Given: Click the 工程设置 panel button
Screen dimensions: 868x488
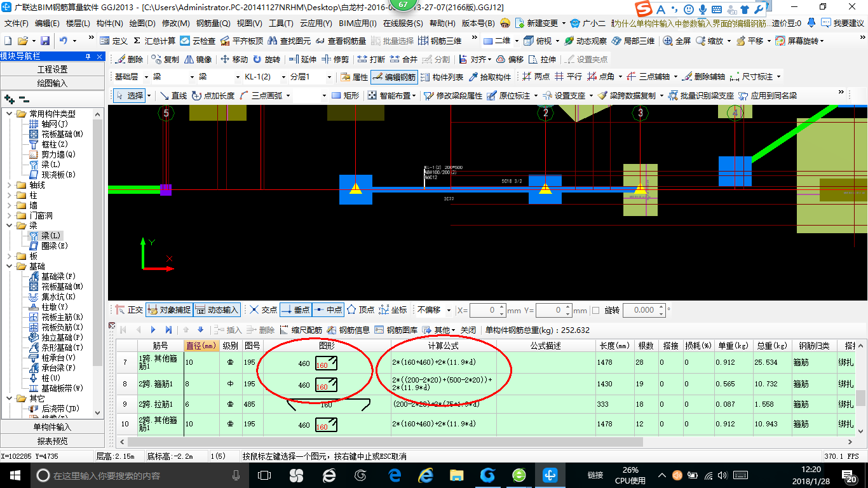Looking at the screenshot, I should 52,69.
